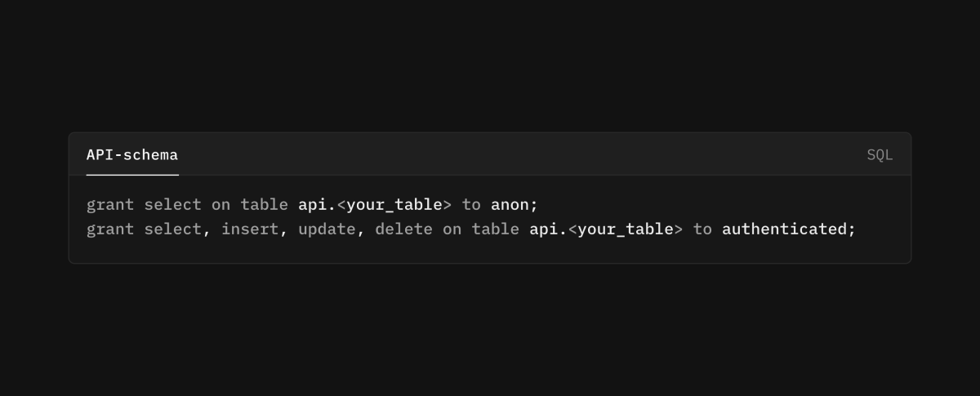
Task: Click 'to' before authenticated
Action: pyautogui.click(x=702, y=229)
